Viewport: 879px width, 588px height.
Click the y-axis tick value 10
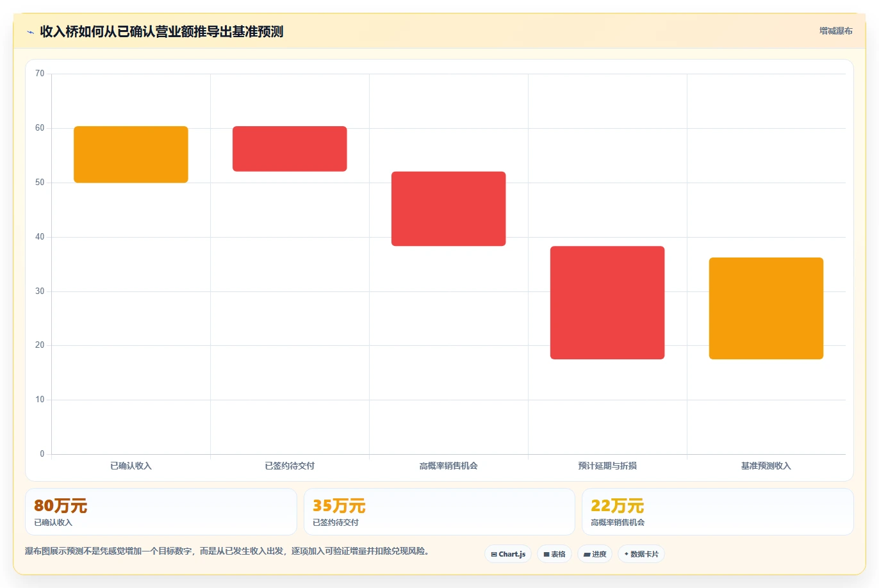point(40,400)
